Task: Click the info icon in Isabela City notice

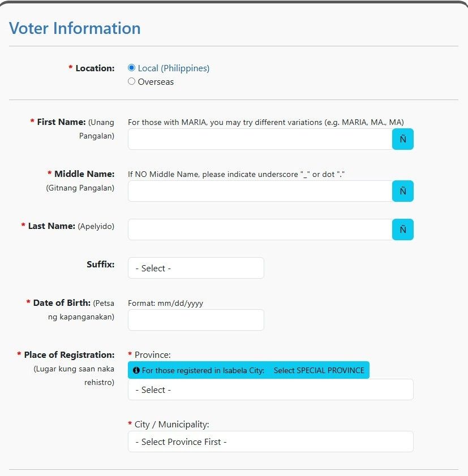Action: (x=136, y=370)
